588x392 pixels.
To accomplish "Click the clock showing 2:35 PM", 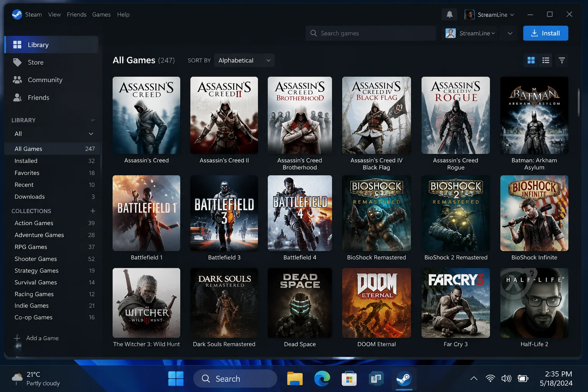I will tap(558, 374).
